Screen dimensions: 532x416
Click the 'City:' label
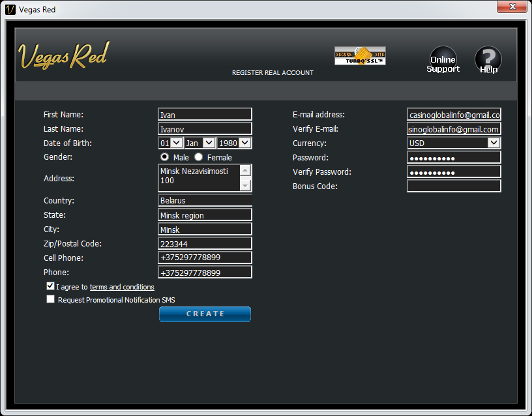(x=52, y=230)
